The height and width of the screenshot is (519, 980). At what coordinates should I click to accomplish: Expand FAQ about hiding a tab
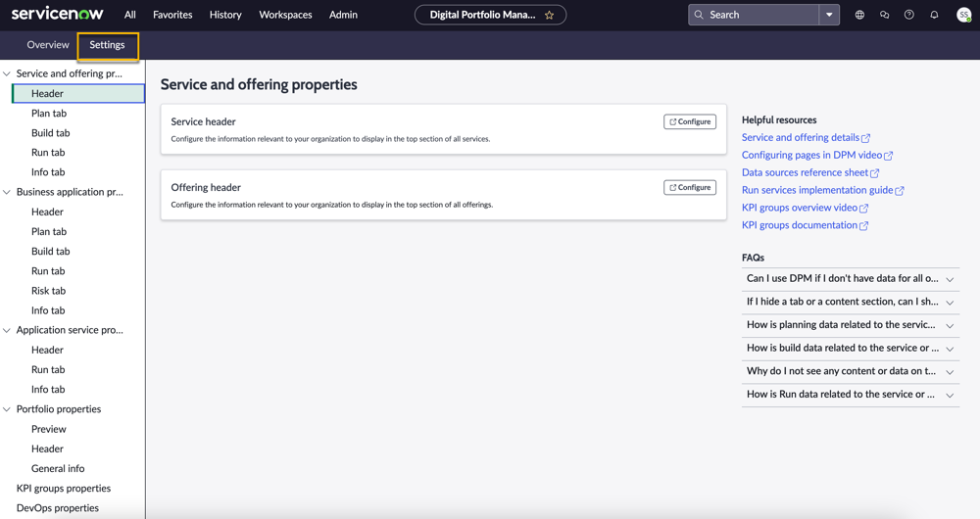[851, 302]
